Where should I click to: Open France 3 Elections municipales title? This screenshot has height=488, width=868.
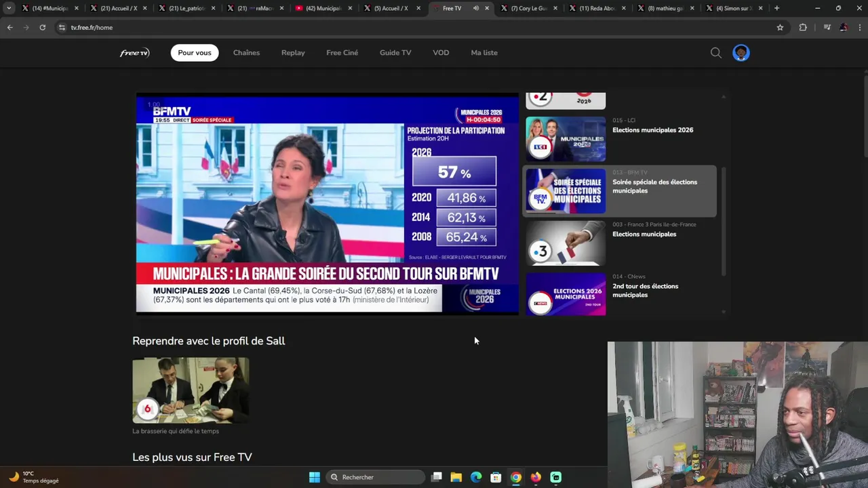point(644,235)
